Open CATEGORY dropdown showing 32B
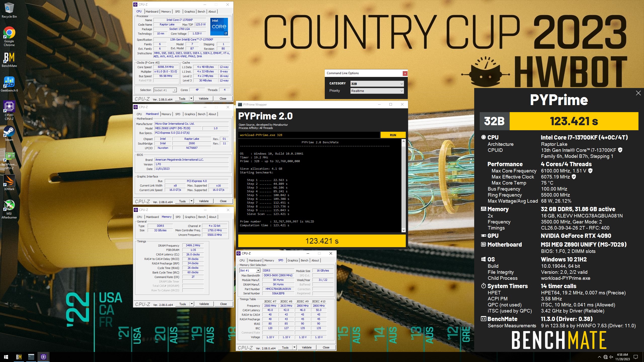The image size is (644, 362). pos(377,84)
